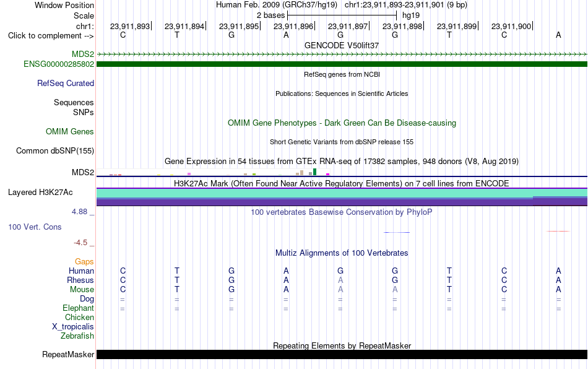The image size is (588, 369).
Task: Click the -4.5 PhyloP lower scale value
Action: click(80, 243)
